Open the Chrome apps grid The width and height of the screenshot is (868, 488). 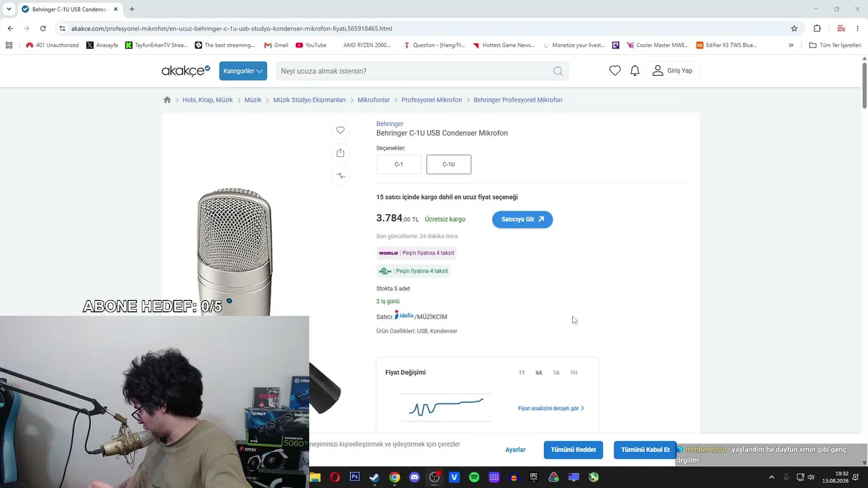9,45
